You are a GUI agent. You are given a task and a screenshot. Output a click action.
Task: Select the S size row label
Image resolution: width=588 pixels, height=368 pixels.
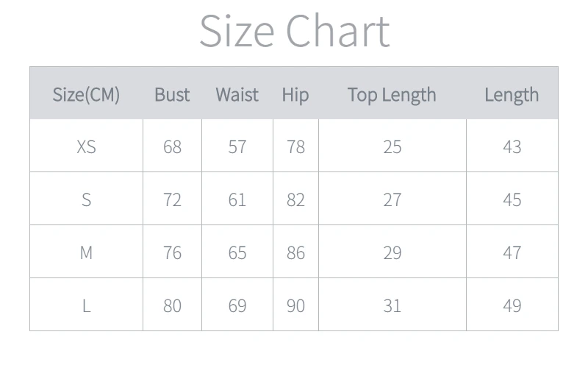coord(86,199)
